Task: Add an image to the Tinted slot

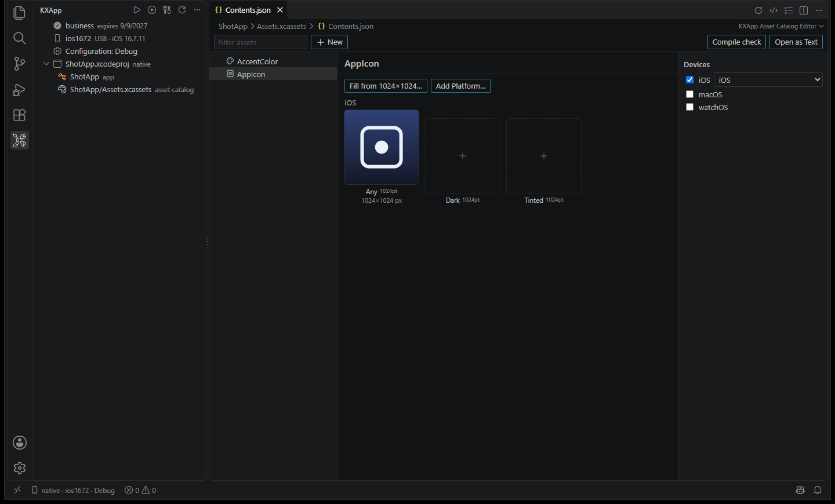Action: [x=544, y=156]
